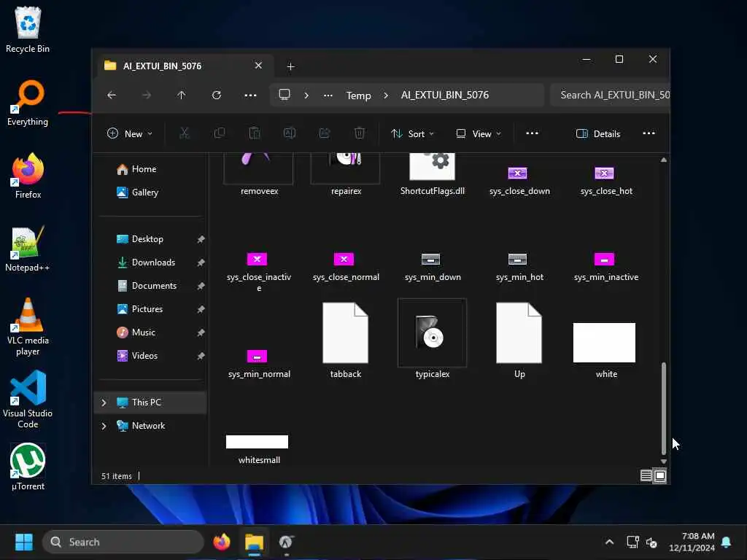747x560 pixels.
Task: Open the See more toolbar dots
Action: [532, 134]
